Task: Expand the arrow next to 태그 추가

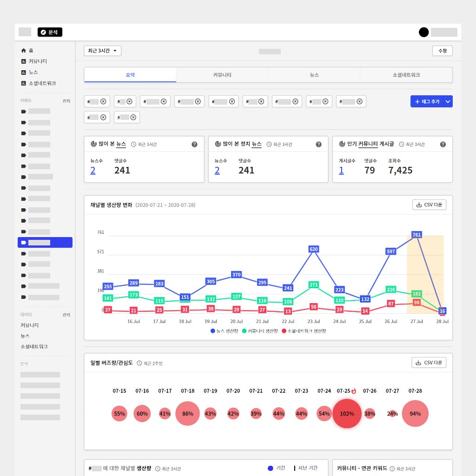Action: [448, 101]
